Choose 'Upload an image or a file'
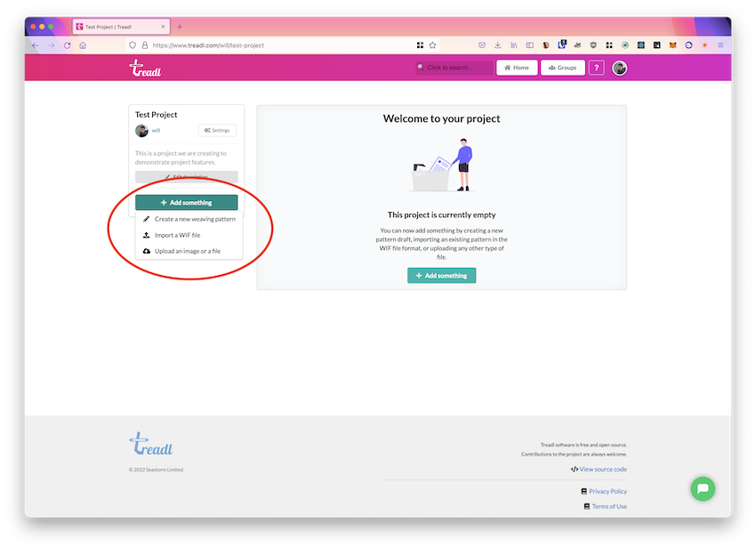The height and width of the screenshot is (550, 756). tap(189, 251)
